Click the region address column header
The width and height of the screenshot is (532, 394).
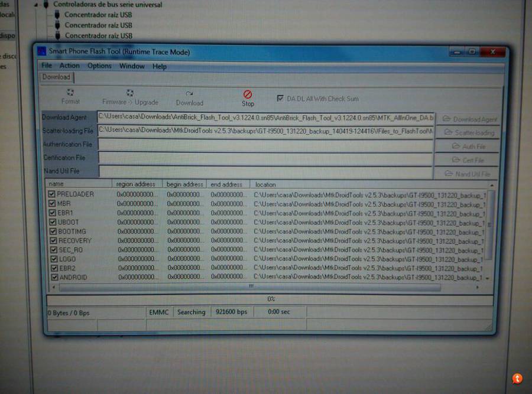click(x=137, y=184)
